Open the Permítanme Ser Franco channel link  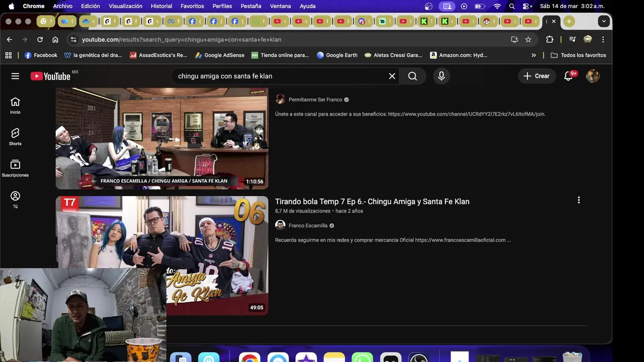coord(315,100)
